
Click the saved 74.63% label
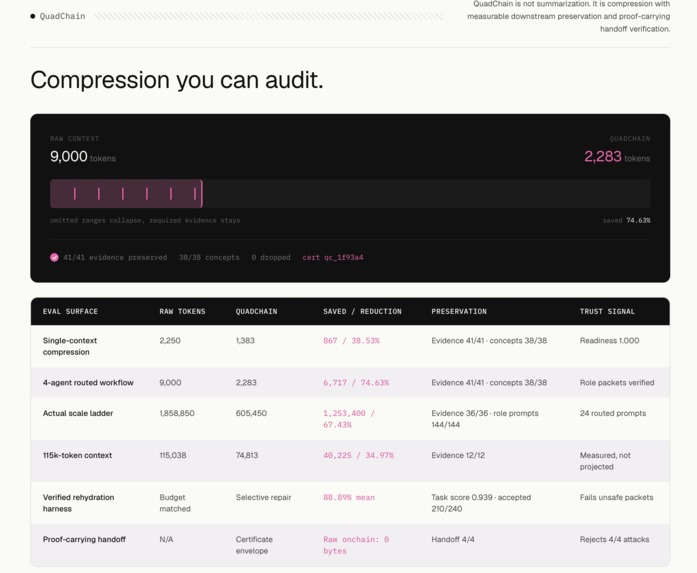pyautogui.click(x=626, y=220)
